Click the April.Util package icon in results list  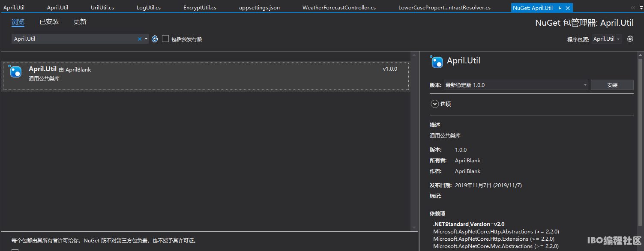(15, 72)
